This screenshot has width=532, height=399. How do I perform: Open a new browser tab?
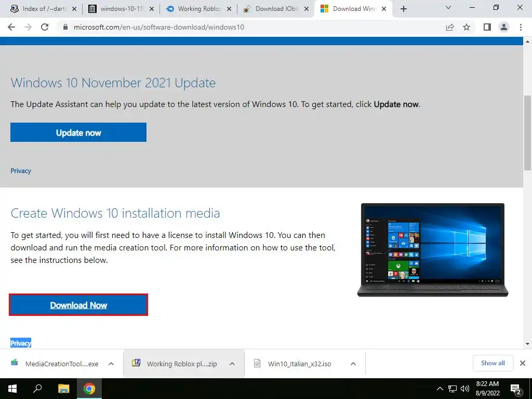403,9
